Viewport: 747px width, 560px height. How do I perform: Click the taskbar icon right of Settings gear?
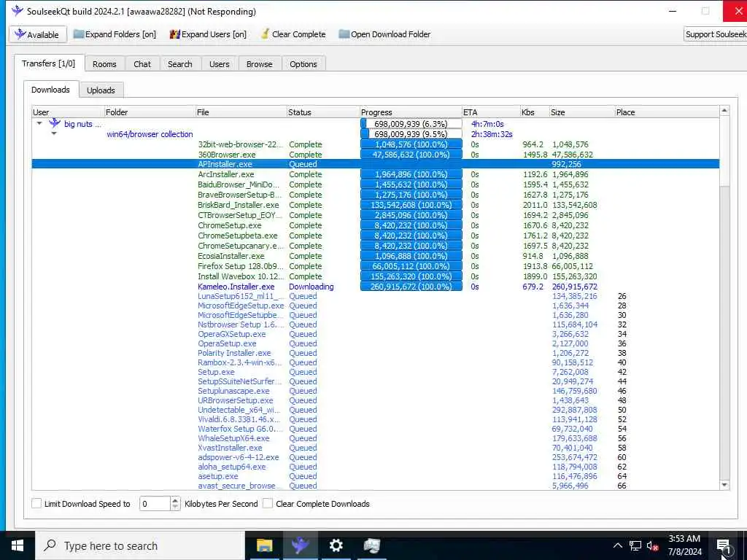coord(371,545)
